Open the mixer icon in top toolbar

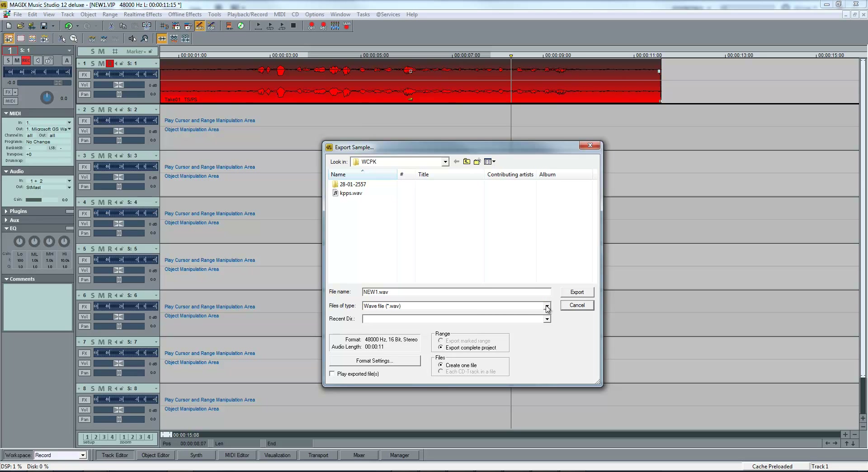click(x=335, y=26)
